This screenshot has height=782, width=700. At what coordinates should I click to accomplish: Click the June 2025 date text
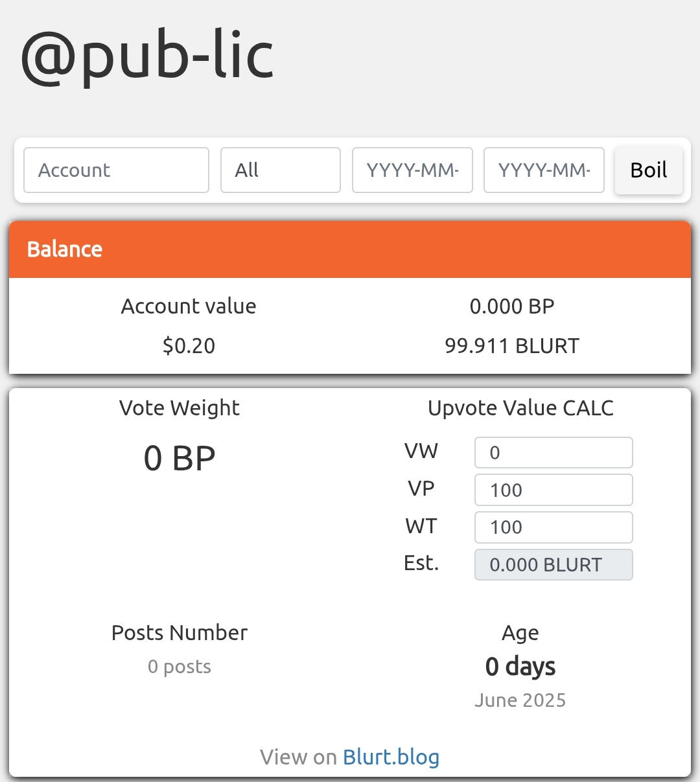tap(520, 700)
